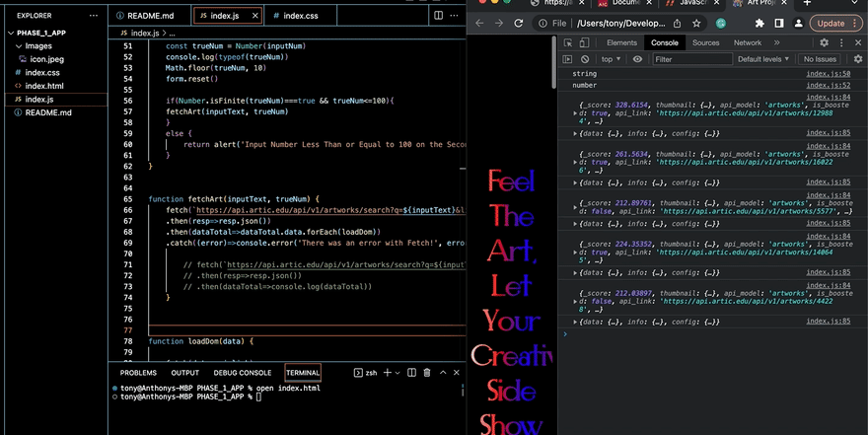Maximize terminal panel with up chevron
Viewport: 868px width, 435px height.
coord(443,373)
